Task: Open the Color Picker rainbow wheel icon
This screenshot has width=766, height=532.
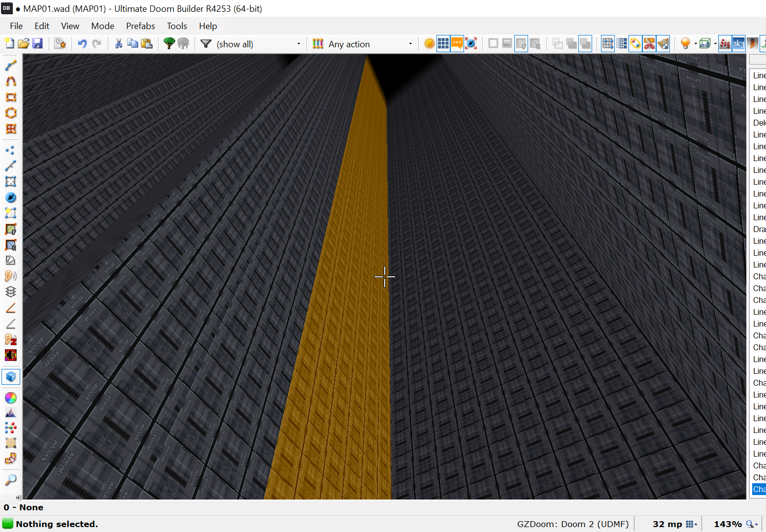Action: click(x=10, y=398)
